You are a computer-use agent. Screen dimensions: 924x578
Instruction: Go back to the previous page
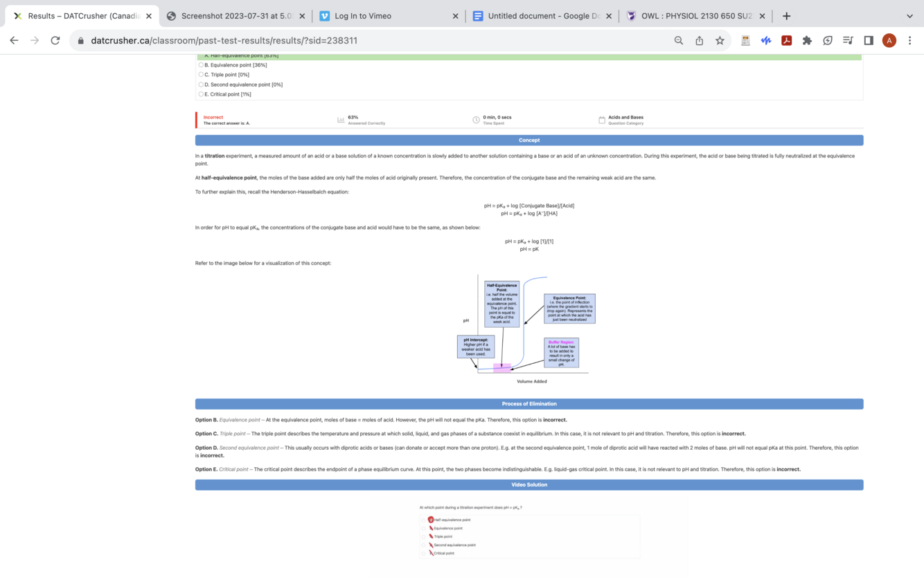point(14,40)
